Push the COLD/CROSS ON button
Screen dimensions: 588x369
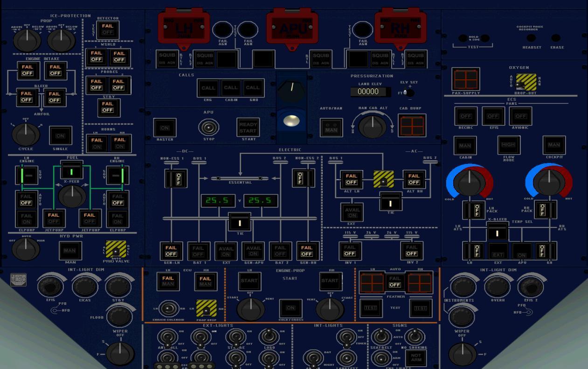coord(291,308)
